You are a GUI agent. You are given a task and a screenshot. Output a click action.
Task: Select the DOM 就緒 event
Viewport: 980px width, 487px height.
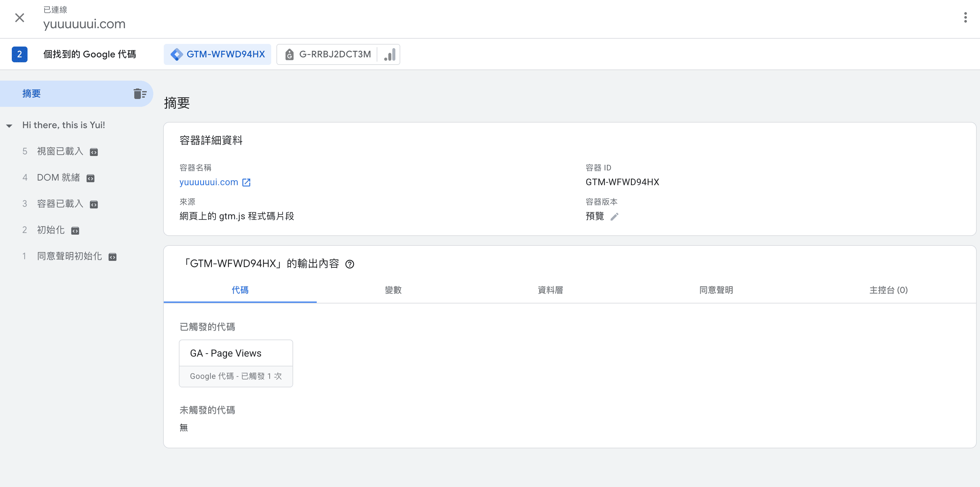click(58, 177)
